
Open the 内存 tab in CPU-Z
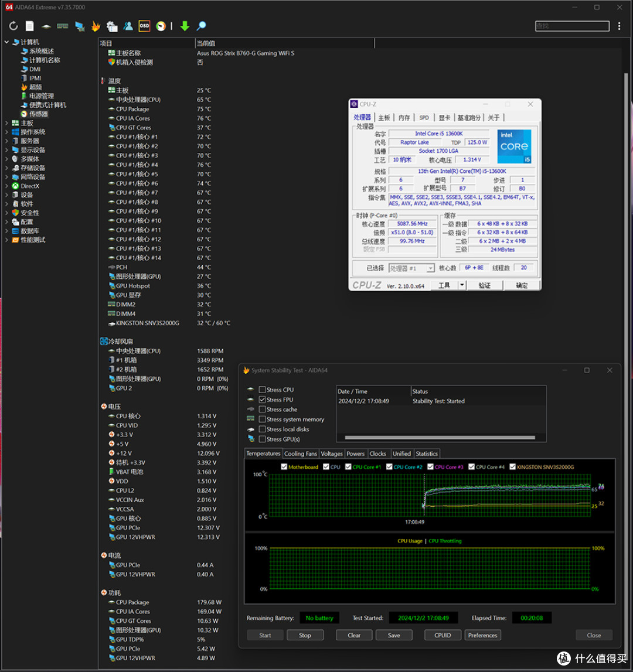tap(404, 117)
